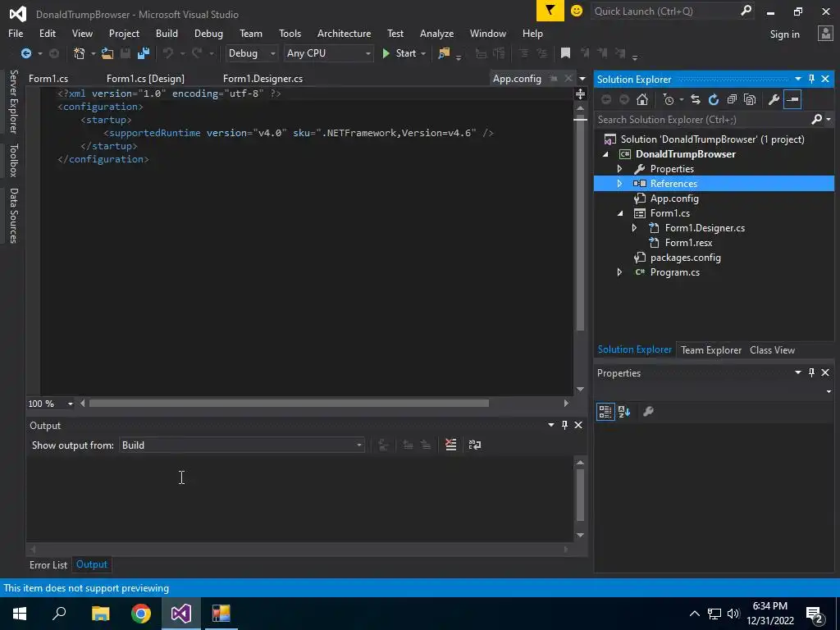Click Sync with Active Document icon
Image resolution: width=840 pixels, height=630 pixels.
point(696,99)
